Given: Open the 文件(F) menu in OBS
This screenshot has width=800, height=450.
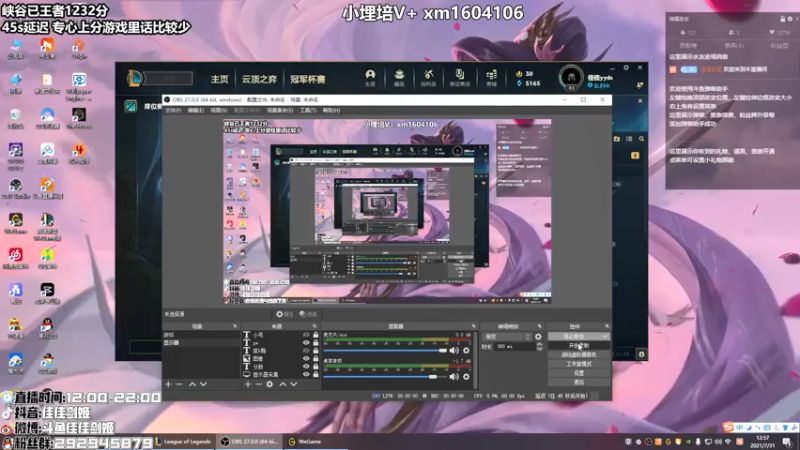Looking at the screenshot, I should coord(173,110).
